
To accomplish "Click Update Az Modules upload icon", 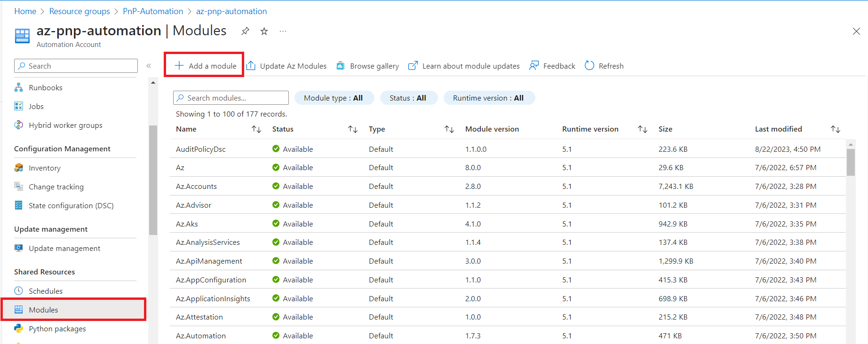I will [x=251, y=66].
